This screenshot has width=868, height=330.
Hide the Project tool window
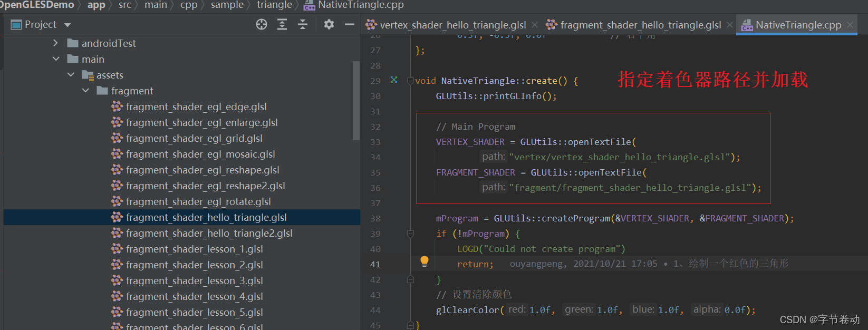pyautogui.click(x=349, y=24)
